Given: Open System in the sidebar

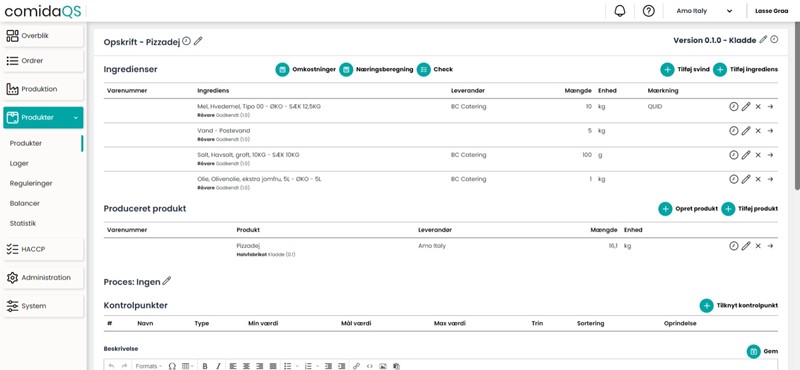Looking at the screenshot, I should pyautogui.click(x=43, y=306).
